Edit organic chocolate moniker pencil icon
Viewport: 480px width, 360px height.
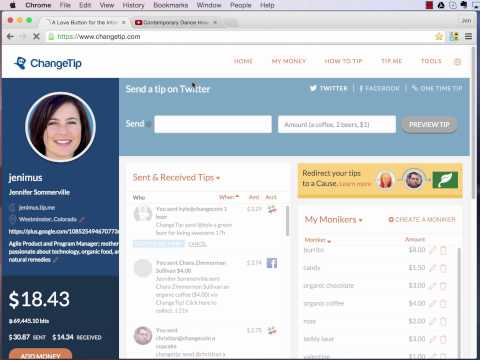tap(432, 286)
